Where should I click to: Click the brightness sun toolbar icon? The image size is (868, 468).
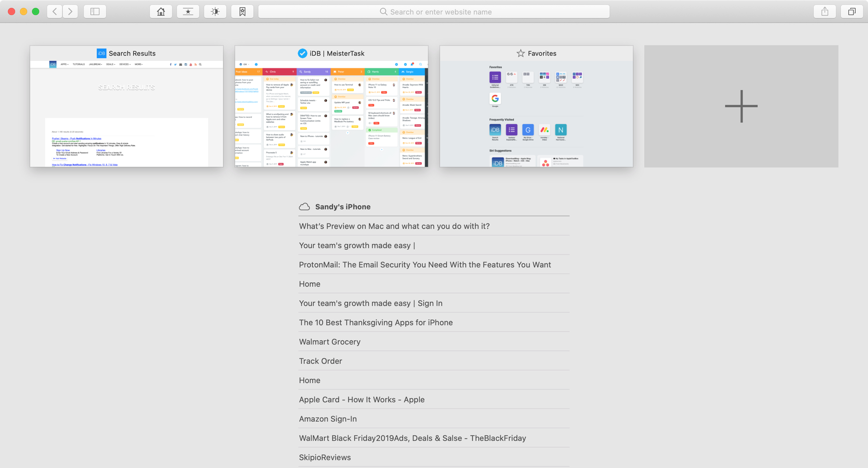pos(215,11)
